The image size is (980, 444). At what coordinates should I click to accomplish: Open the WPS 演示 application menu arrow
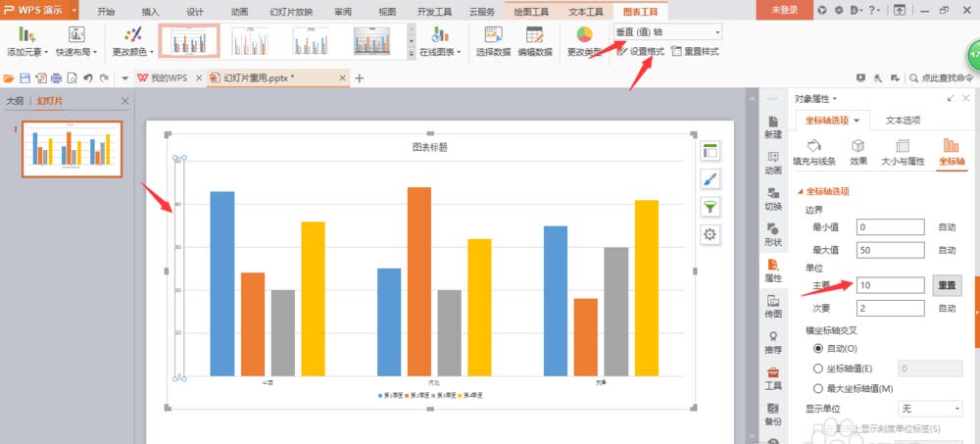point(74,10)
